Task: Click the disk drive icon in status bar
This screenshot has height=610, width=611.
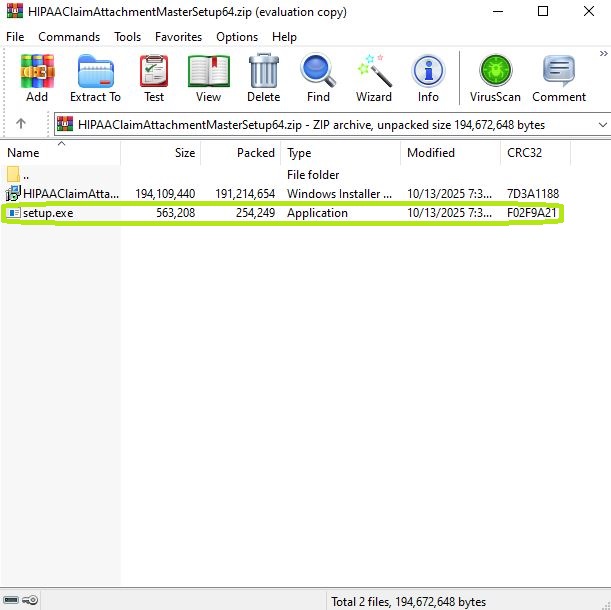Action: click(11, 600)
